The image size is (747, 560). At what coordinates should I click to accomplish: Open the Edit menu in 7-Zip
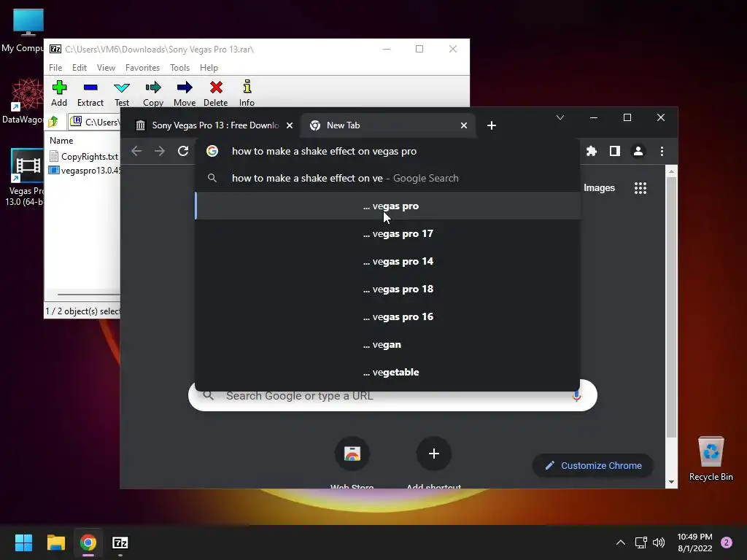(79, 68)
